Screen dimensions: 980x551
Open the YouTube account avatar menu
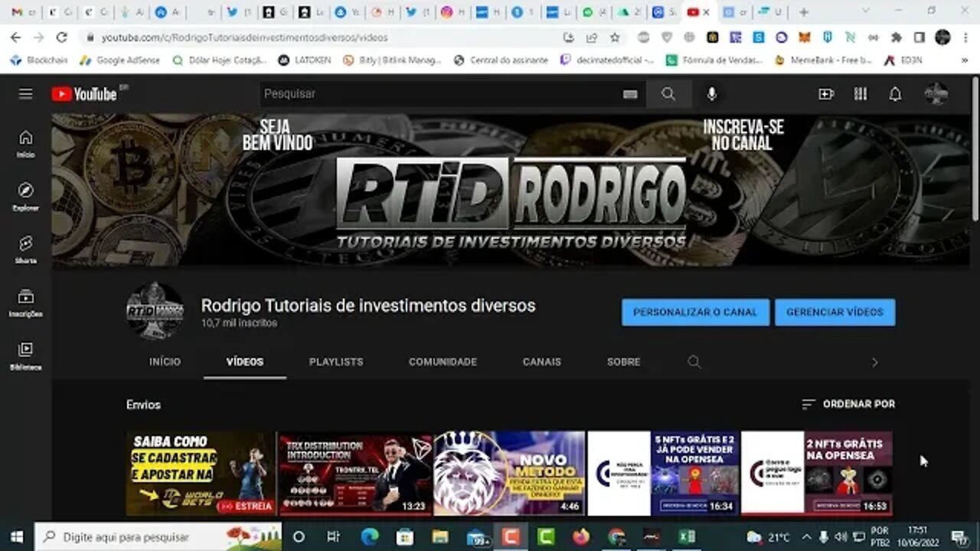point(936,94)
